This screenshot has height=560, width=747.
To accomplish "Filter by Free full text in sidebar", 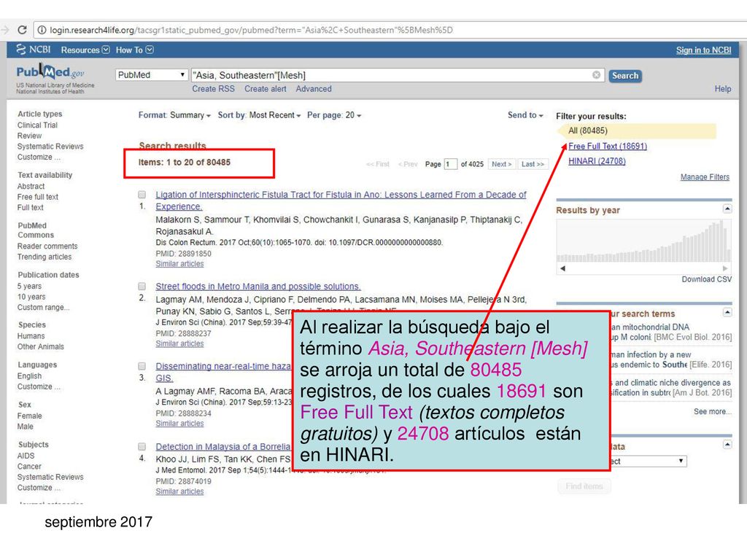I will coord(38,197).
